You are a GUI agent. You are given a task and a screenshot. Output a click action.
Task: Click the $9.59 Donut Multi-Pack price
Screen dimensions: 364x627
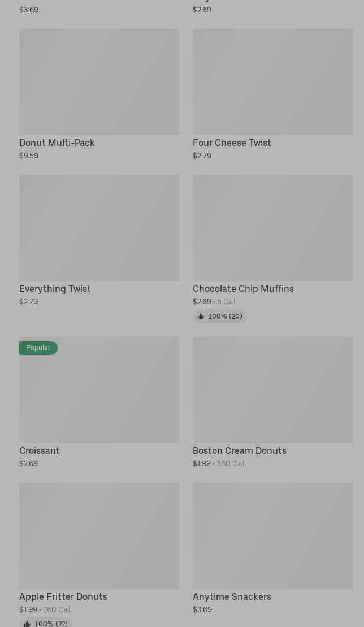tap(29, 156)
